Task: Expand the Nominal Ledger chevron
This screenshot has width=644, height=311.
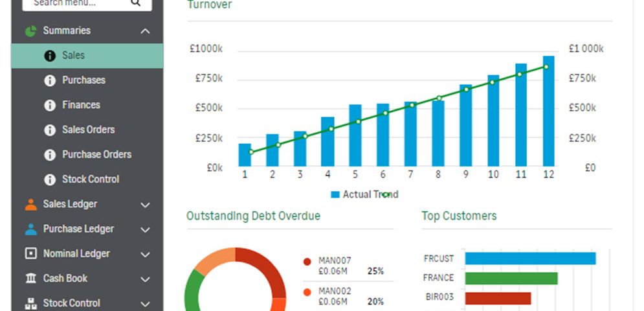Action: pos(145,254)
